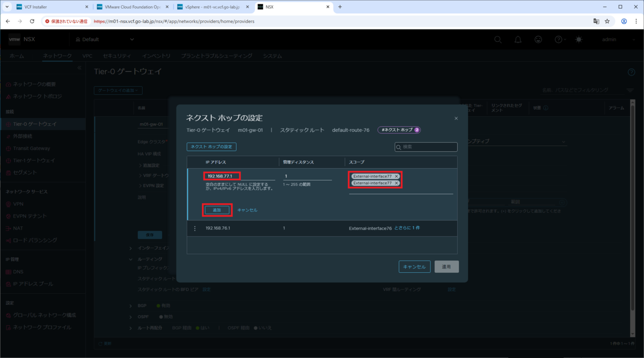Switch to vSphere m01-vc browser tab
Image resolution: width=644 pixels, height=358 pixels.
(212, 7)
